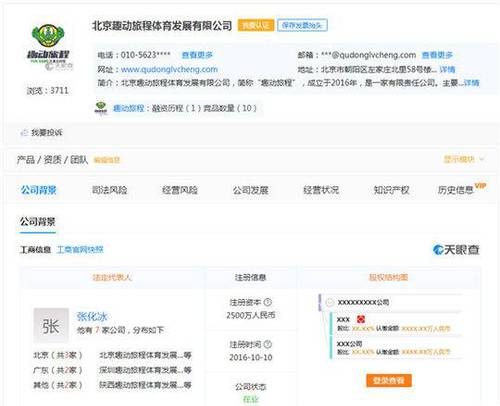Click the 我要投诉 text
Image resolution: width=500 pixels, height=406 pixels.
47,133
